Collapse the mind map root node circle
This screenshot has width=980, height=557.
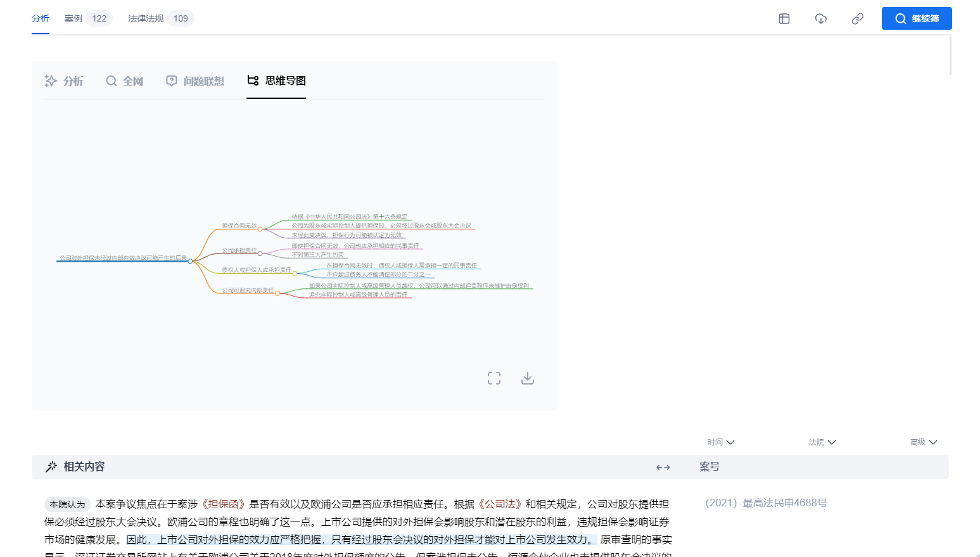point(190,261)
